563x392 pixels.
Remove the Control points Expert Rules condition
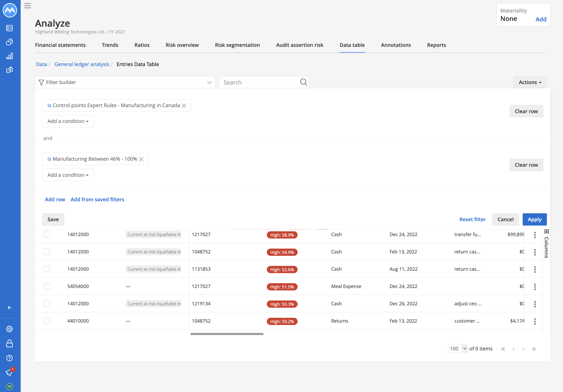pyautogui.click(x=184, y=105)
